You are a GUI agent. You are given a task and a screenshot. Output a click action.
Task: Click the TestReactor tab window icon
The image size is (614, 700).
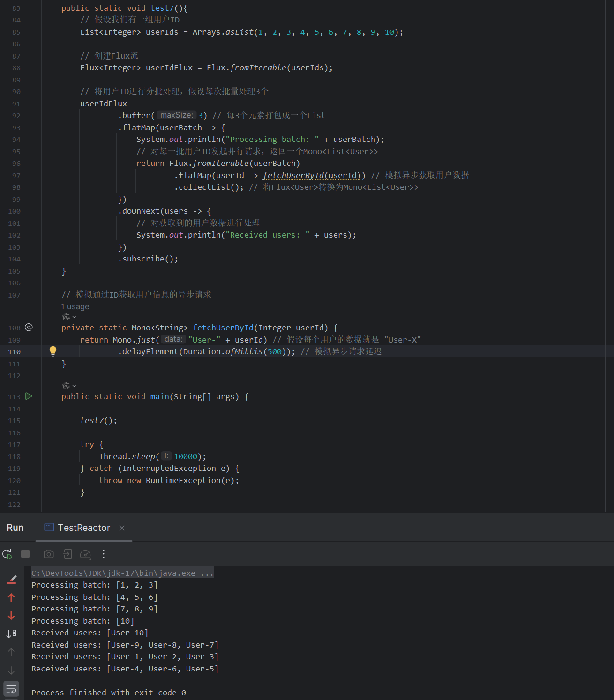49,527
